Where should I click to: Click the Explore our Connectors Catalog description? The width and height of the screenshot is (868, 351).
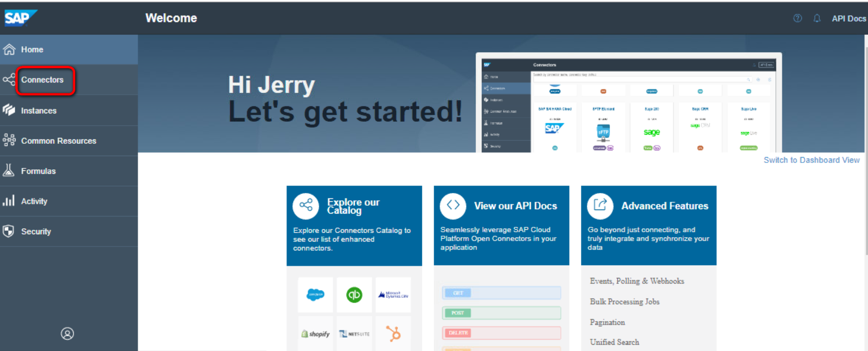(x=352, y=239)
